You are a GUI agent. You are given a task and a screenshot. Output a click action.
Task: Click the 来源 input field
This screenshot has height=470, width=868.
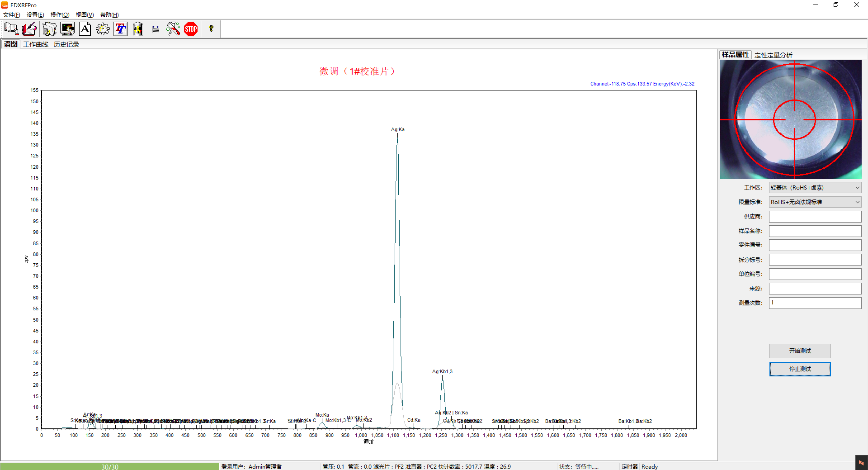tap(815, 289)
